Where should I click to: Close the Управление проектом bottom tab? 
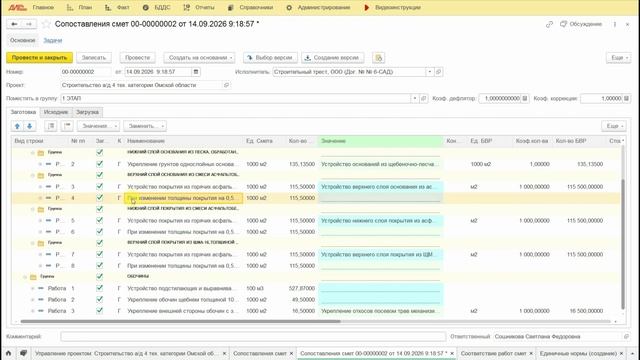click(x=224, y=353)
